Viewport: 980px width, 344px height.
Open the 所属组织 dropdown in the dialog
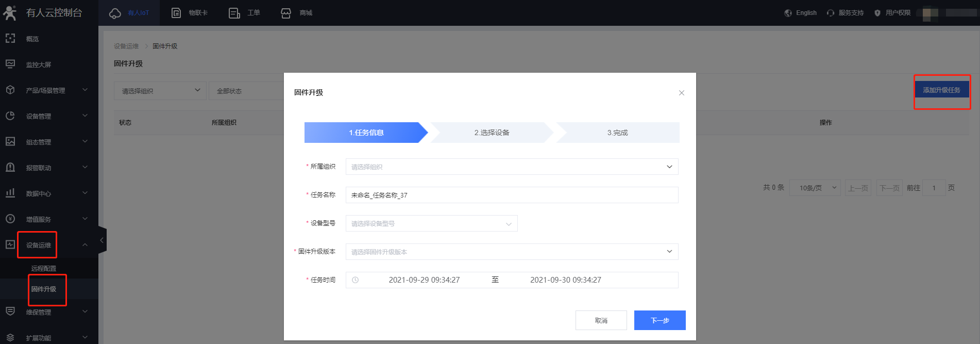point(512,167)
